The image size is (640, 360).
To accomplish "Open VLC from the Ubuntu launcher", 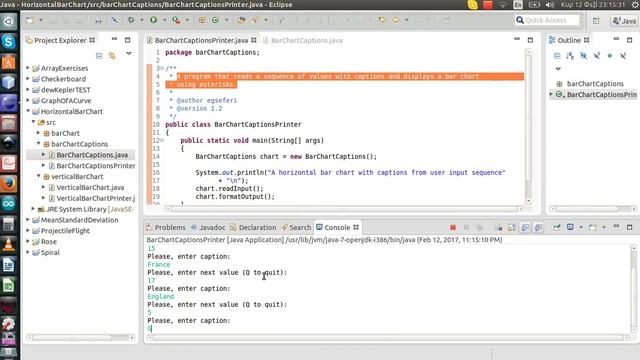I will coord(9,244).
